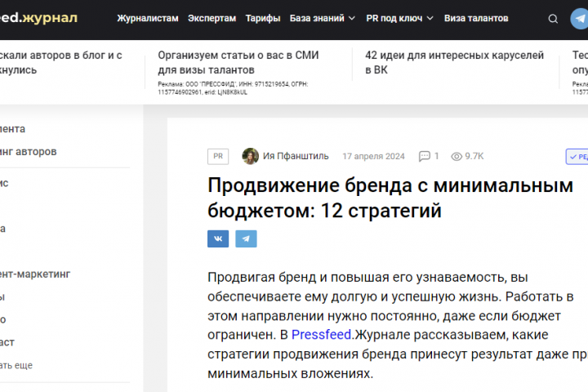Click the view count 9.7K
This screenshot has height=392, width=588.
[x=474, y=156]
